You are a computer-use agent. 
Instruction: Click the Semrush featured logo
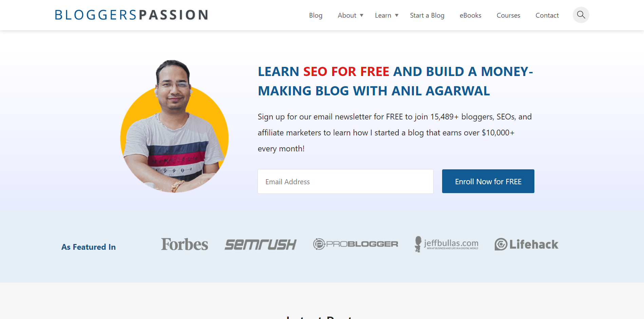tap(261, 245)
